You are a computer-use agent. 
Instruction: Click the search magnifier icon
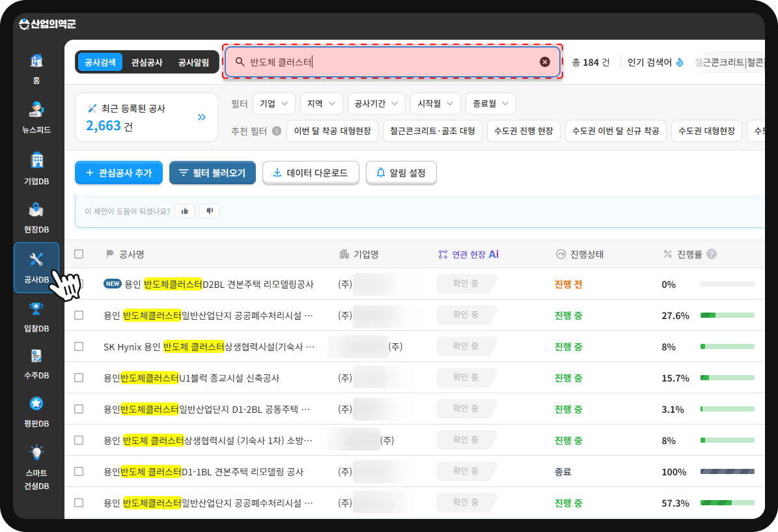(240, 62)
